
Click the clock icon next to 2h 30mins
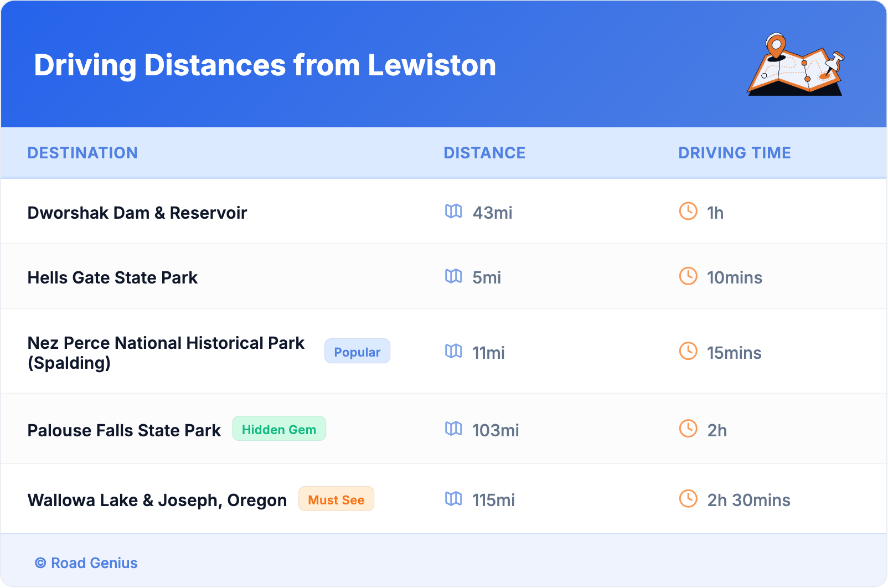pos(688,498)
